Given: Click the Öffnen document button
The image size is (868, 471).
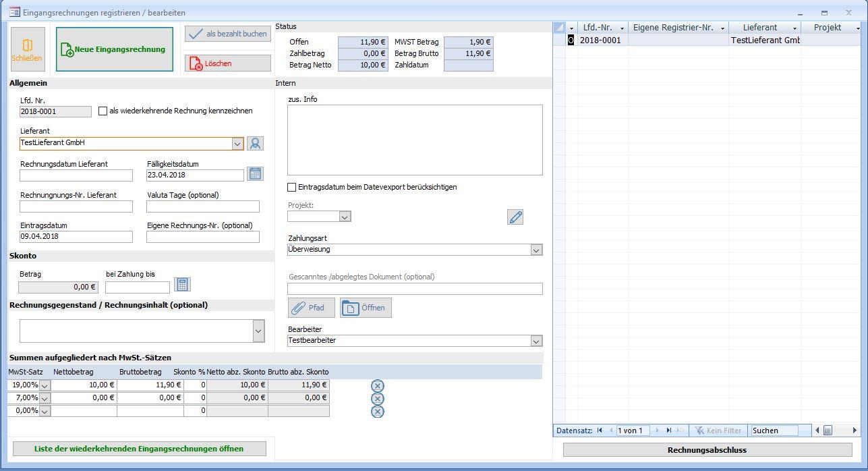Looking at the screenshot, I should click(366, 308).
